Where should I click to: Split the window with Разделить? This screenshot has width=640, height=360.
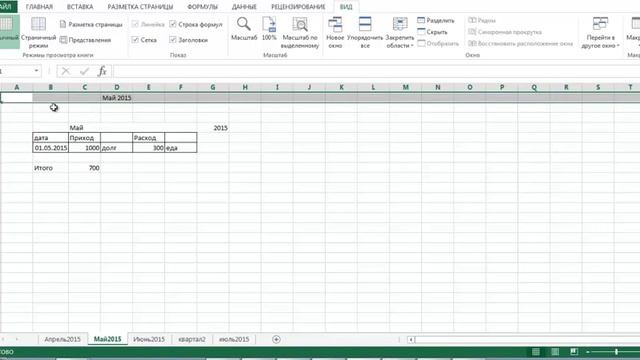click(x=436, y=20)
